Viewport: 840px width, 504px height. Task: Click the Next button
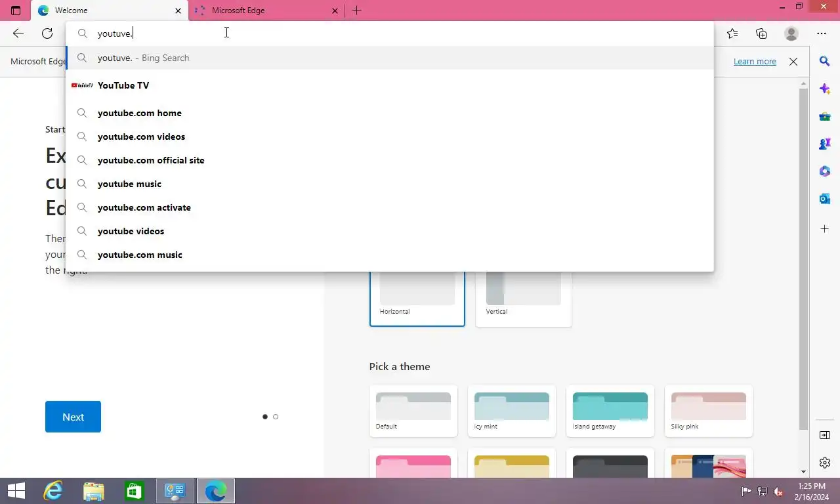point(73,417)
